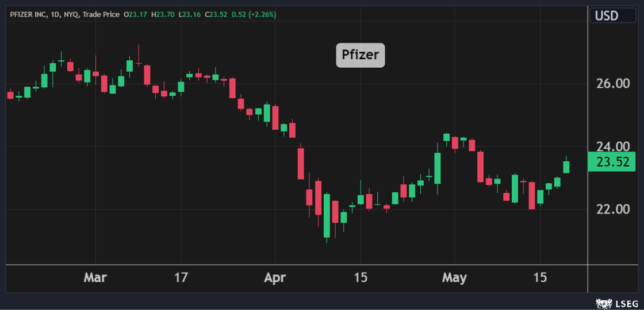Image resolution: width=644 pixels, height=310 pixels.
Task: Click the 26.00 price axis label
Action: pos(613,84)
